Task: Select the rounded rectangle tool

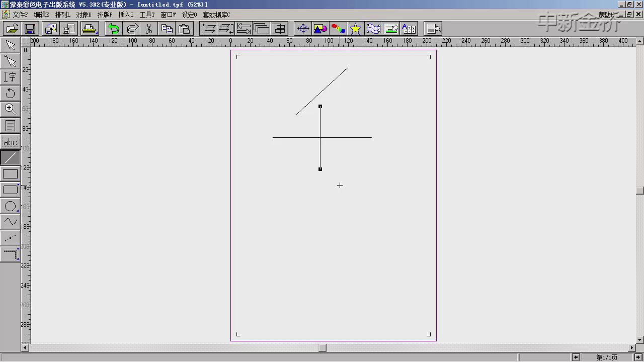Action: pyautogui.click(x=10, y=190)
